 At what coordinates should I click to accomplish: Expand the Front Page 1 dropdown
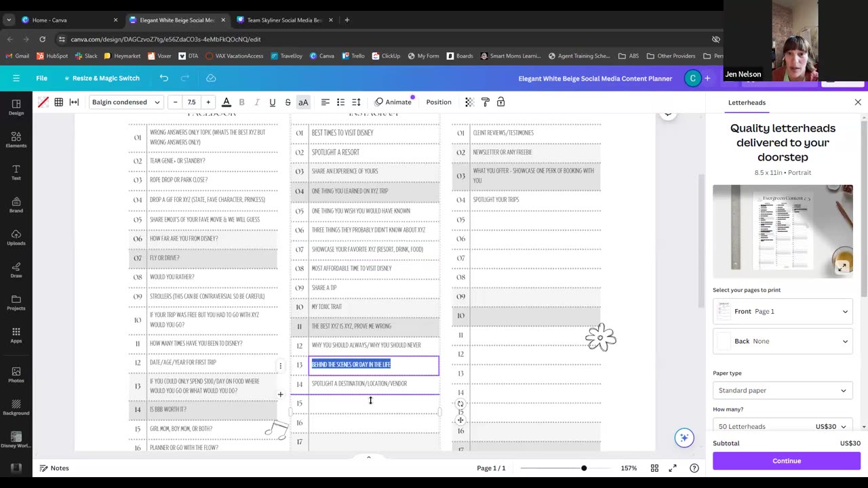783,311
